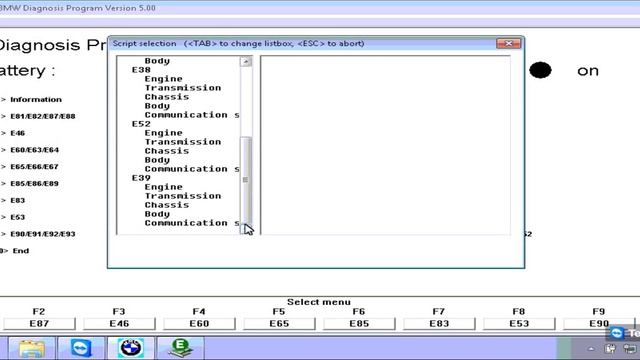Open the E46 menu entry
Screen dimensions: 640x360
pos(18,133)
